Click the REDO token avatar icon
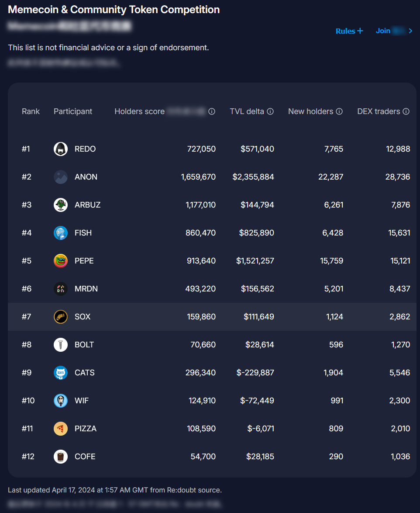Image resolution: width=420 pixels, height=513 pixels. [61, 149]
